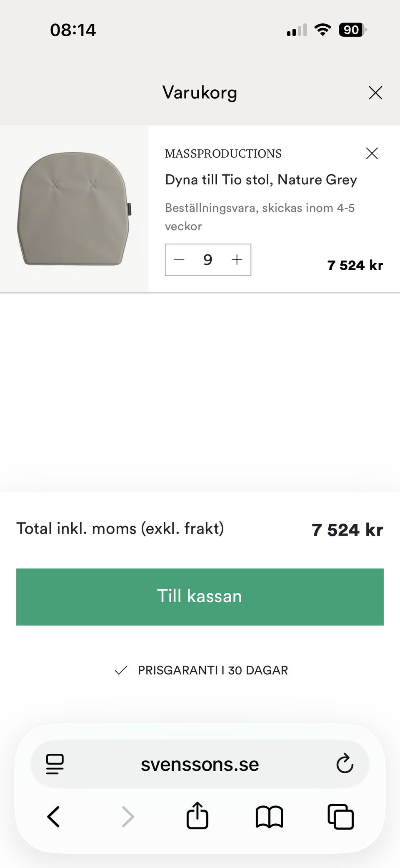The image size is (400, 868).
Task: Show all open Safari tabs
Action: 341,816
